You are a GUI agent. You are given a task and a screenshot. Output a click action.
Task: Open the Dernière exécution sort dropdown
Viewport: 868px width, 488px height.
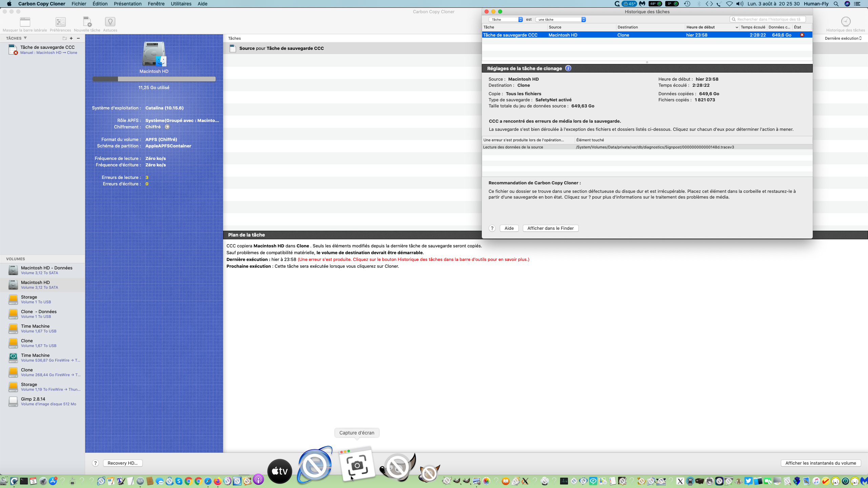coord(843,38)
